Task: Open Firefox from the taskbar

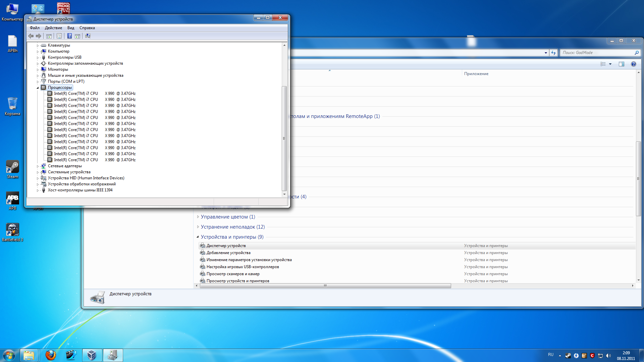Action: 51,355
